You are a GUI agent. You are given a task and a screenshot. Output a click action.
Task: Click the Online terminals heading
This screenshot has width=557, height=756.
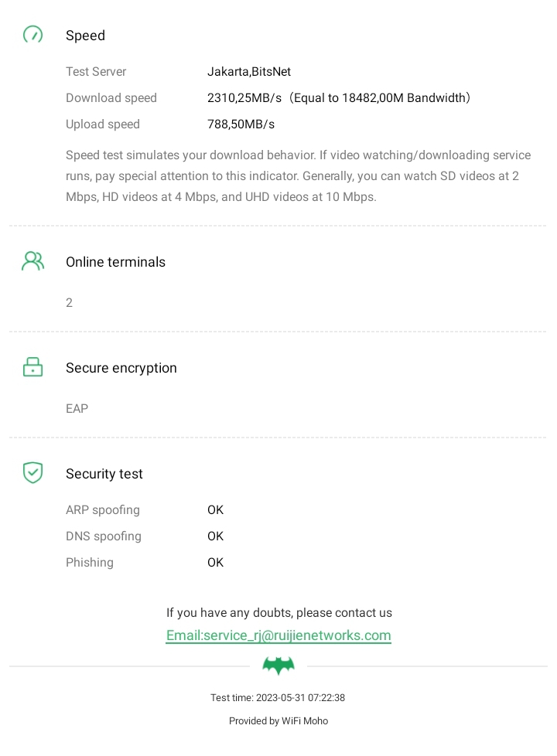pos(115,262)
